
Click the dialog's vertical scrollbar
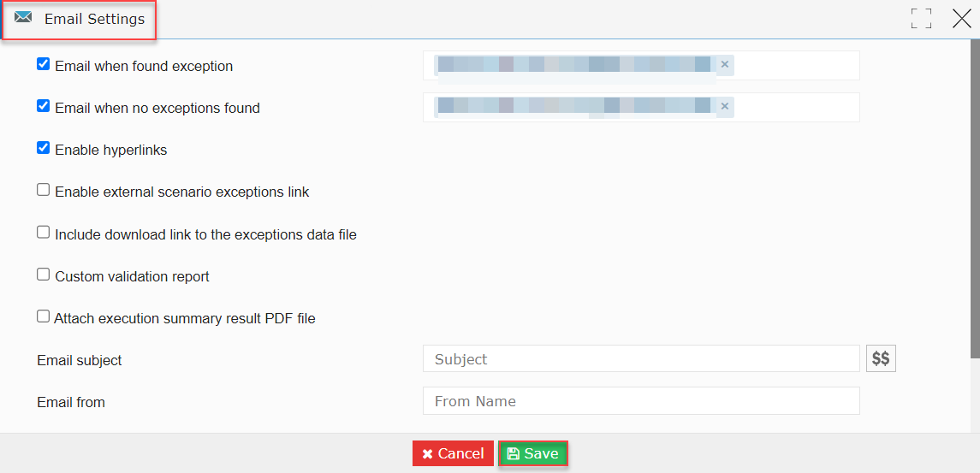pos(976,200)
